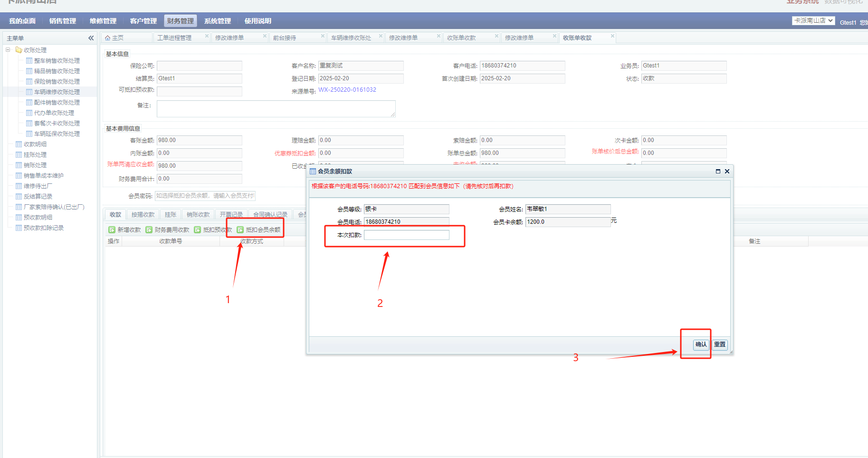868x458 pixels.
Task: Click the 备注 text area
Action: click(276, 109)
